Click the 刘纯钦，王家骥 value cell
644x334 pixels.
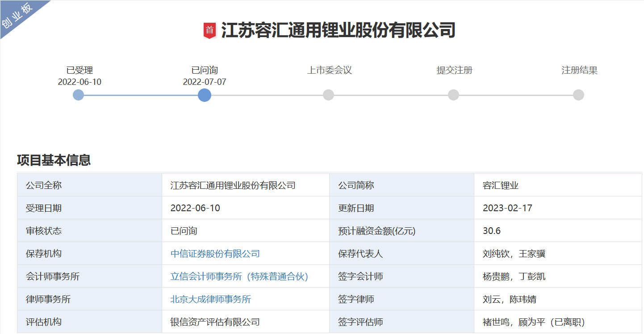pyautogui.click(x=558, y=254)
